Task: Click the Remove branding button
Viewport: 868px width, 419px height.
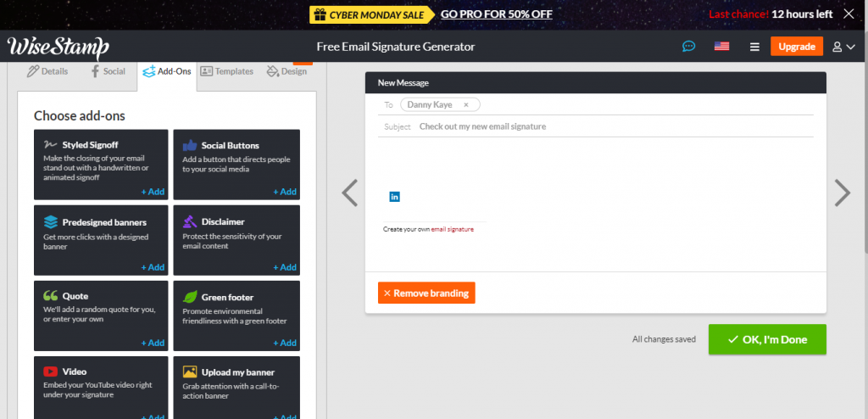Action: [426, 293]
